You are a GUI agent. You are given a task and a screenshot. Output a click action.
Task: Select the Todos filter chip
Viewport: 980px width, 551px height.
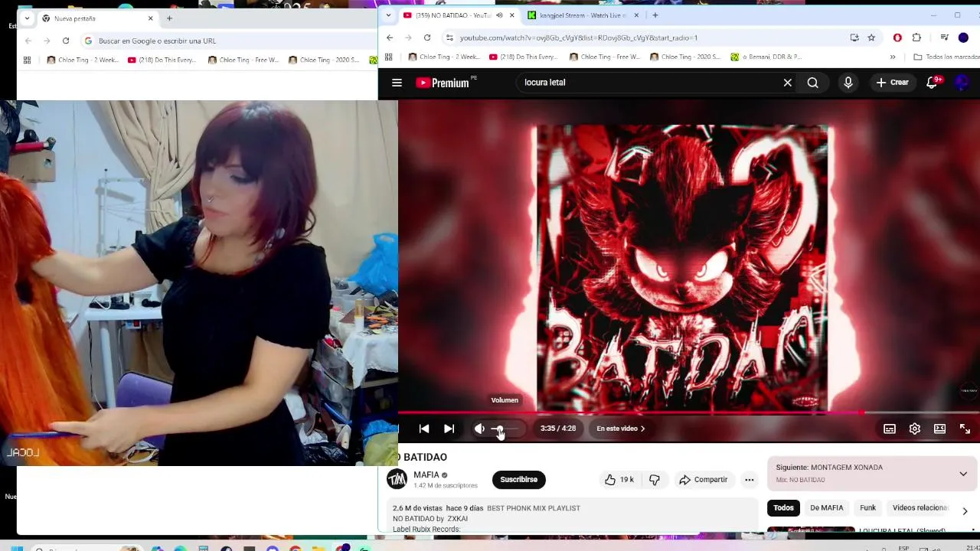(783, 507)
